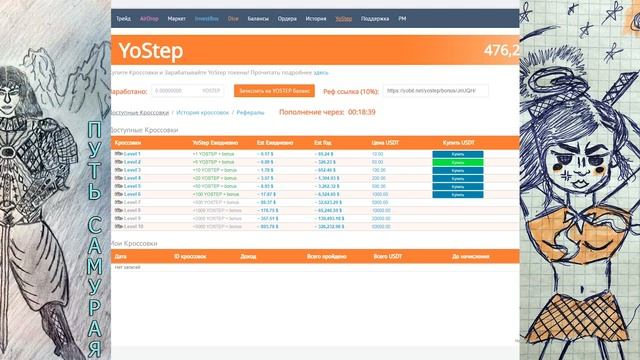Click '+50 YOSTEP + bonus' cell

[x=214, y=186]
